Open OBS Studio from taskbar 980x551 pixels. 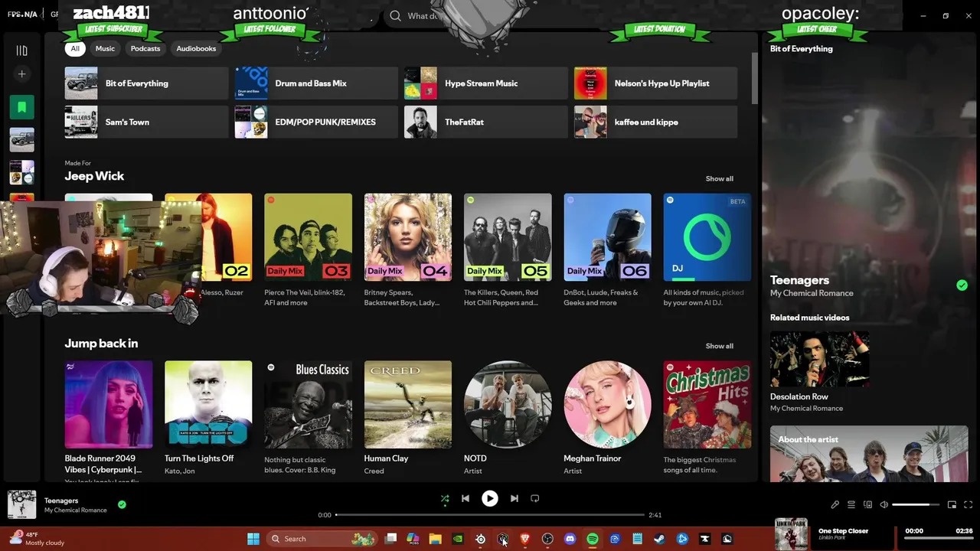point(547,539)
